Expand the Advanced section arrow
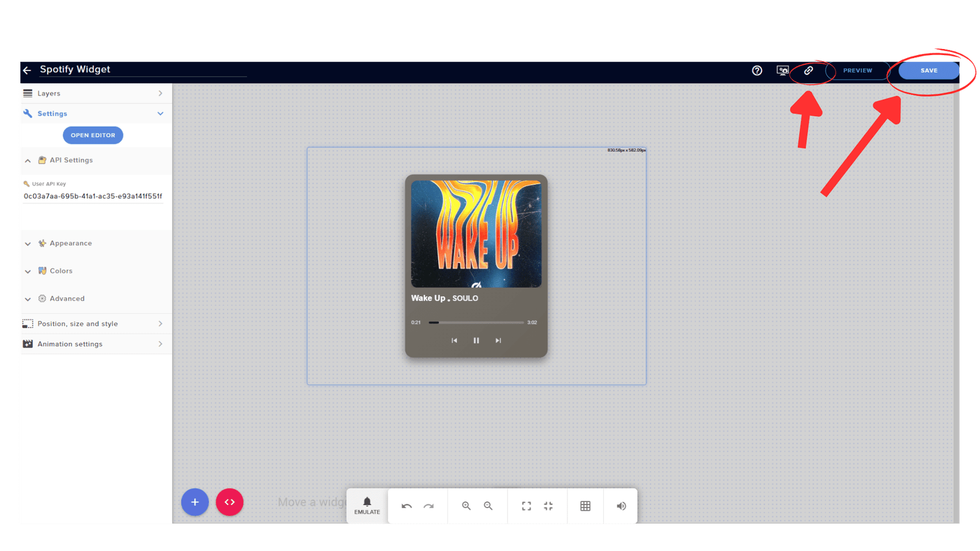The image size is (980, 551). pyautogui.click(x=28, y=299)
